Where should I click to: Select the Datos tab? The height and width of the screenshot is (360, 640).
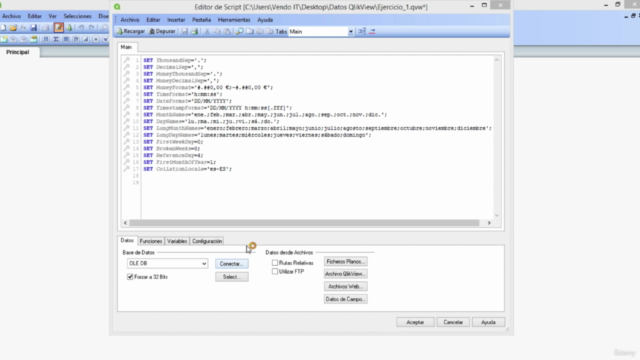pos(127,240)
